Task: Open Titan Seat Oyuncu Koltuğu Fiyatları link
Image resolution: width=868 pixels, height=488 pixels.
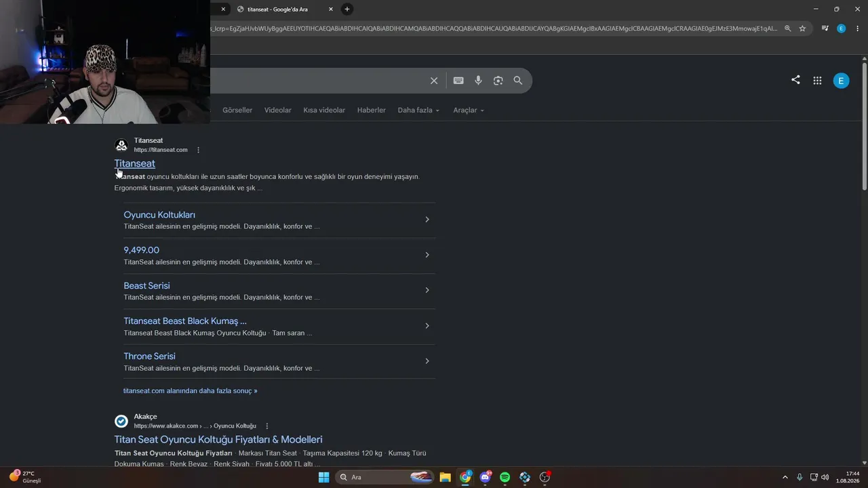Action: (218, 440)
